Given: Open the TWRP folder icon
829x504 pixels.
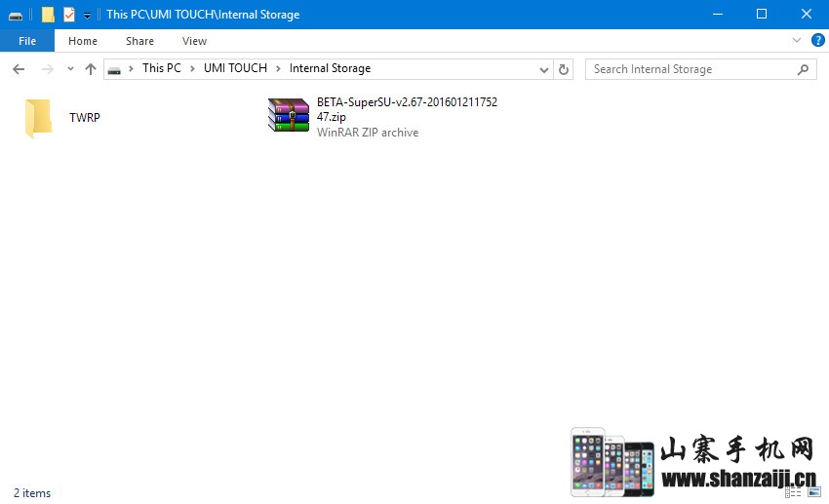Looking at the screenshot, I should 38,118.
